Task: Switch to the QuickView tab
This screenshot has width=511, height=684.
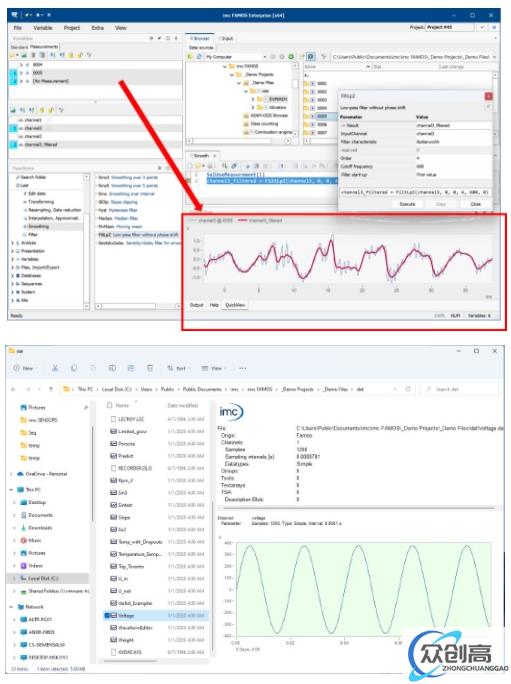Action: (x=235, y=305)
